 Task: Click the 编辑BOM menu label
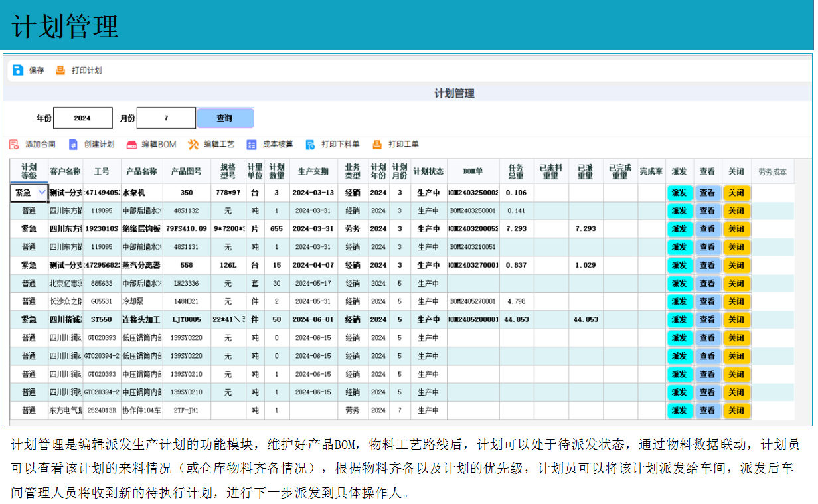click(x=159, y=145)
